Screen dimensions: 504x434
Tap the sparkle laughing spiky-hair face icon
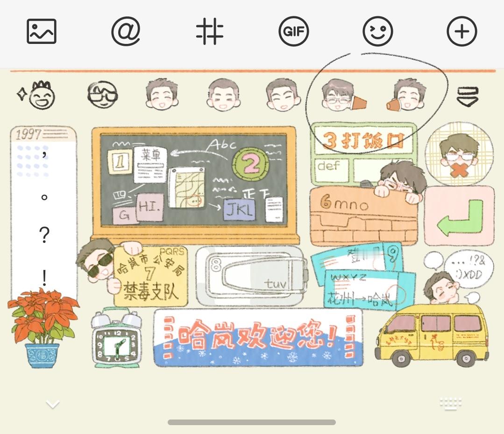[36, 94]
